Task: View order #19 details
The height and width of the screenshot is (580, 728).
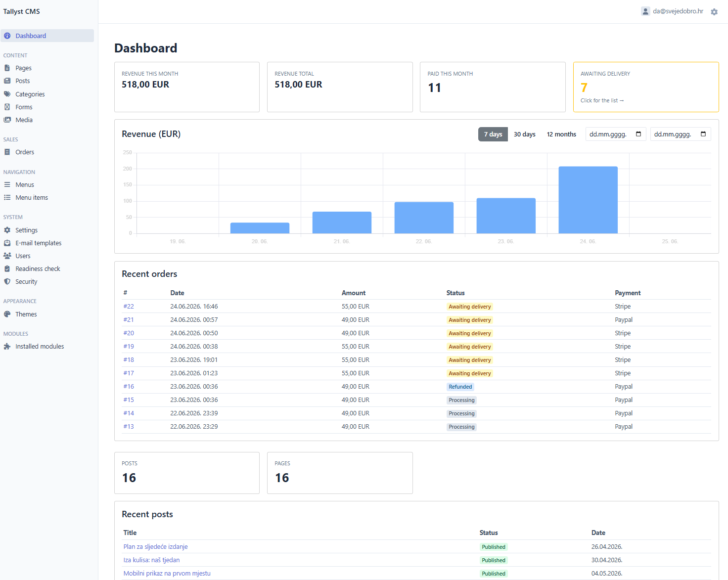Action: coord(129,347)
